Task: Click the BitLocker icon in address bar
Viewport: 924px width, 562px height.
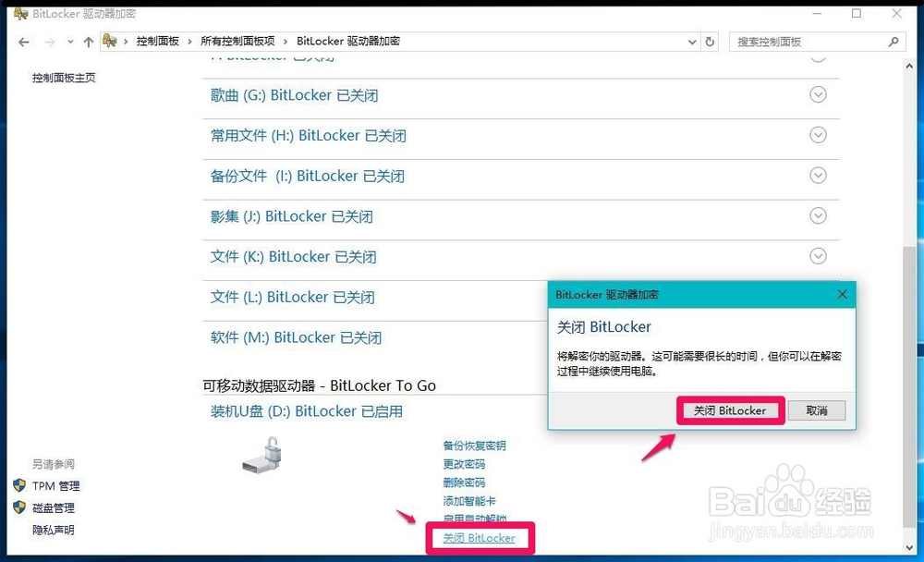Action: 110,41
